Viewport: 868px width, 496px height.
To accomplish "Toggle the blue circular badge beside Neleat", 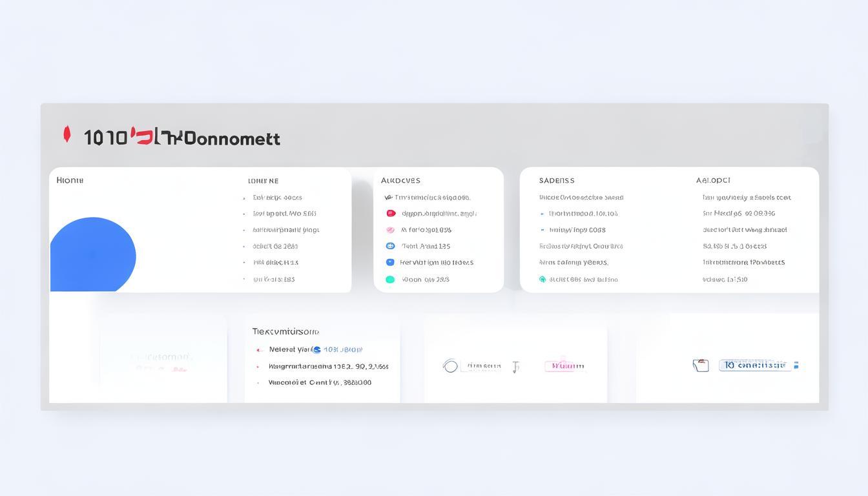I will pos(316,349).
